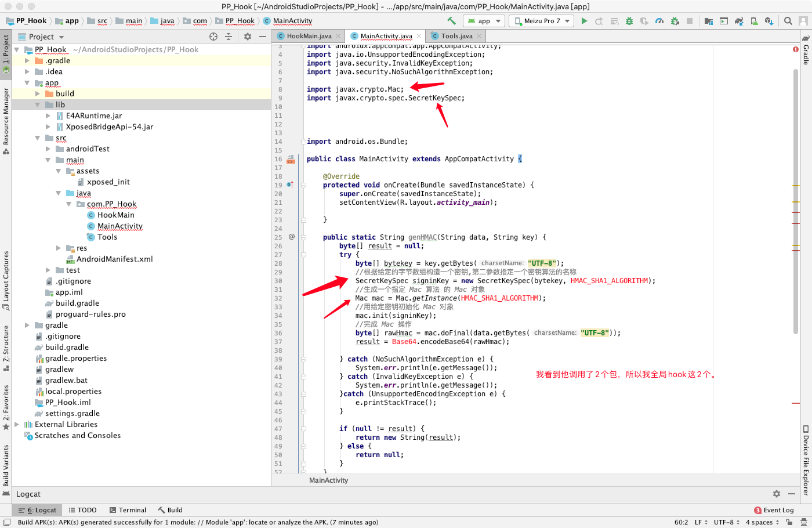Click the override gutter icon on line 19

(x=289, y=185)
